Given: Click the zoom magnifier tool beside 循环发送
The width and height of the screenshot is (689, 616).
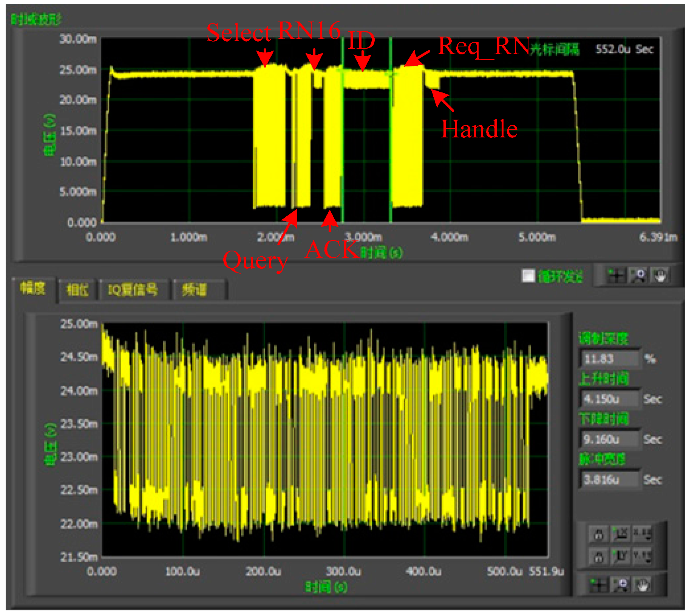Looking at the screenshot, I should pos(638,276).
